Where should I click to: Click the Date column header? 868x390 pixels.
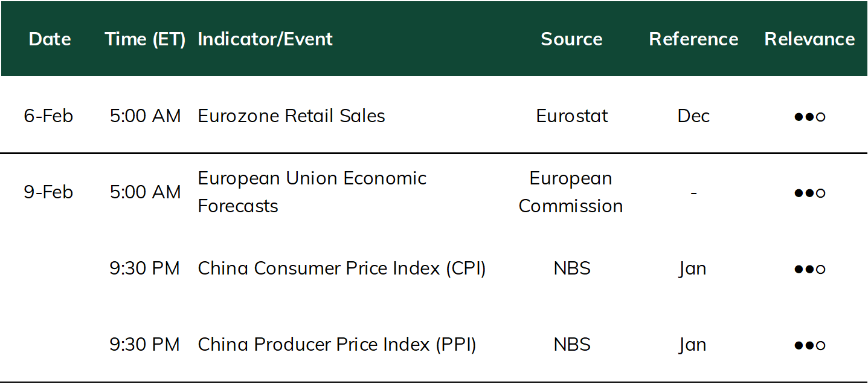point(50,39)
